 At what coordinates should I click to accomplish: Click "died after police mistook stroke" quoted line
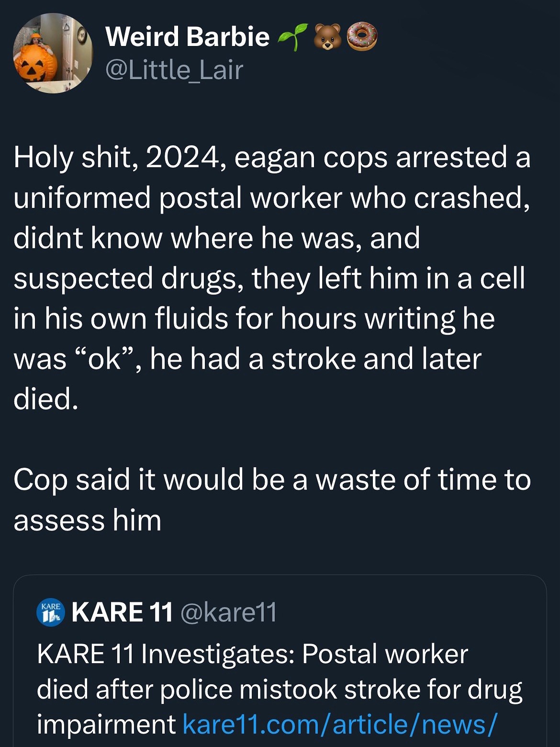(x=280, y=689)
